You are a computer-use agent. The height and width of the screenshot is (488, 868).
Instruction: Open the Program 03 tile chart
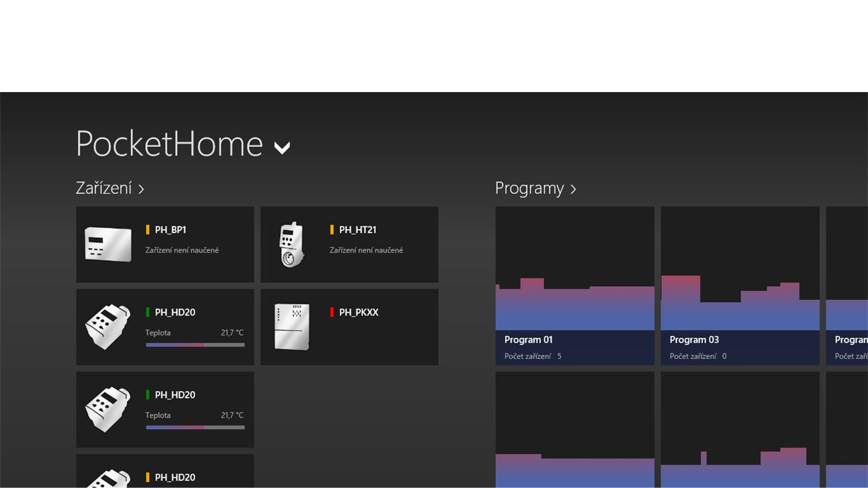(x=740, y=269)
